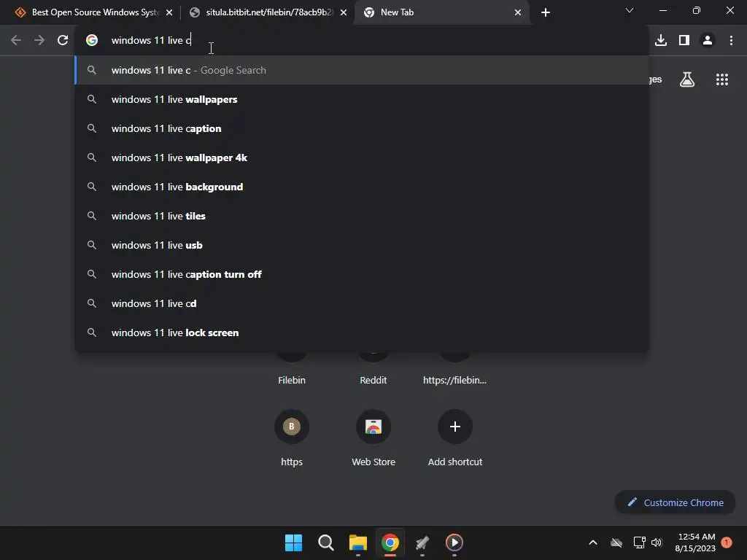The height and width of the screenshot is (560, 747).
Task: Open the notification badge in the taskbar
Action: pos(727,542)
